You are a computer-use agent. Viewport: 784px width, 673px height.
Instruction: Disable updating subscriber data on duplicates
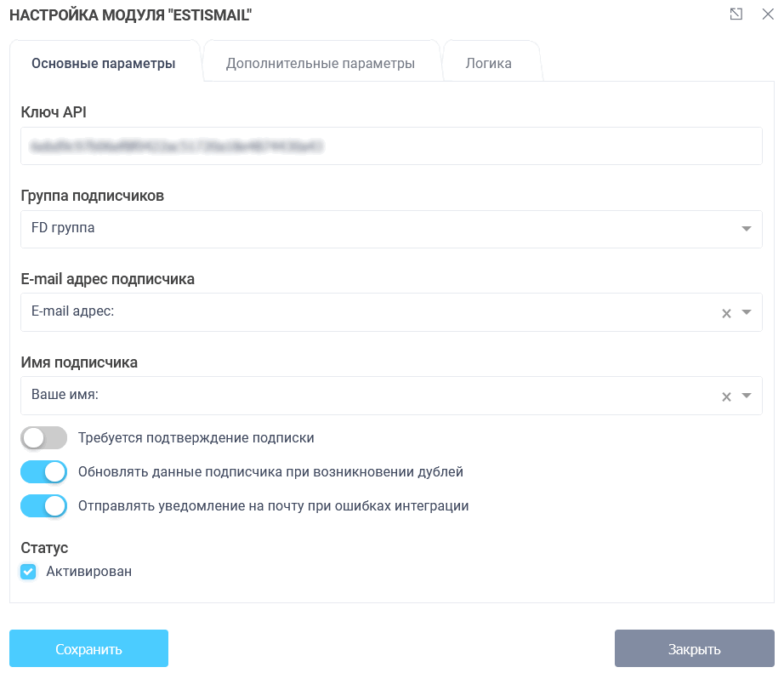point(43,471)
